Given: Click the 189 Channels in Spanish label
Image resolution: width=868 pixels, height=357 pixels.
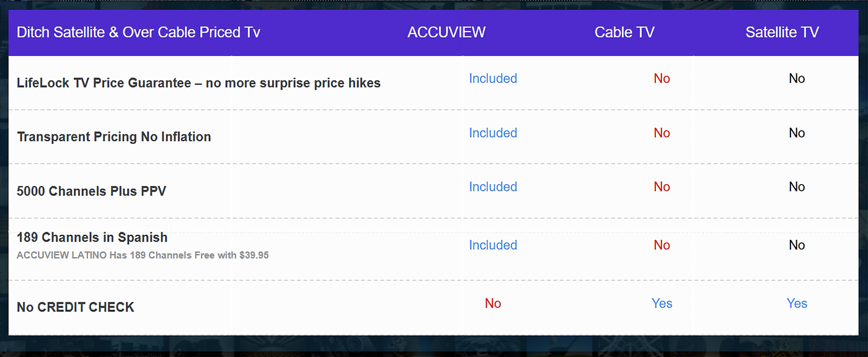Looking at the screenshot, I should click(x=92, y=237).
